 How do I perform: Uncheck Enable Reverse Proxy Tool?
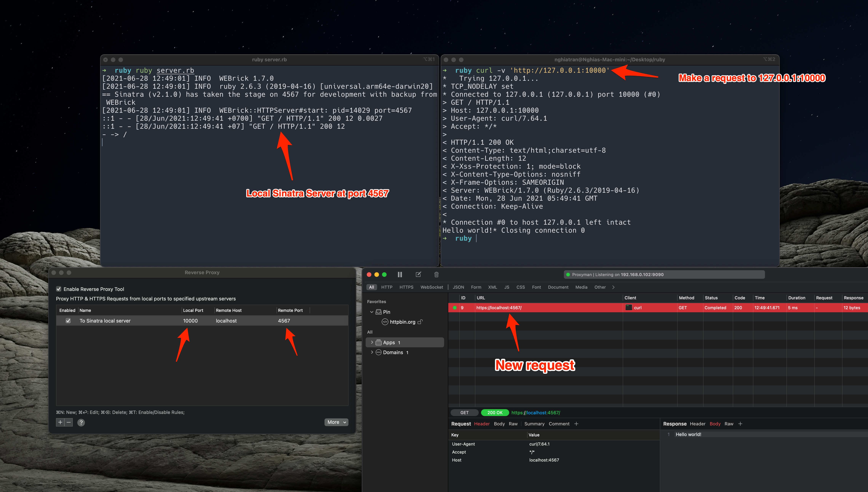tap(59, 289)
